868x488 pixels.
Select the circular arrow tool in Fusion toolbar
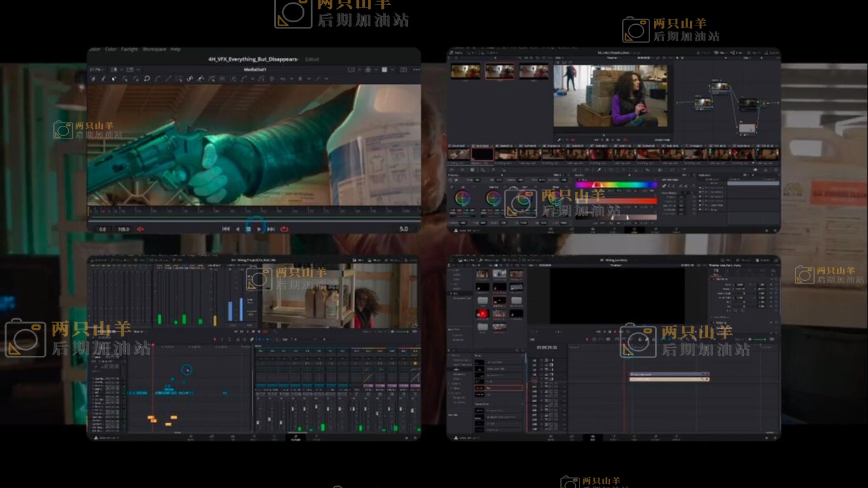pyautogui.click(x=147, y=79)
